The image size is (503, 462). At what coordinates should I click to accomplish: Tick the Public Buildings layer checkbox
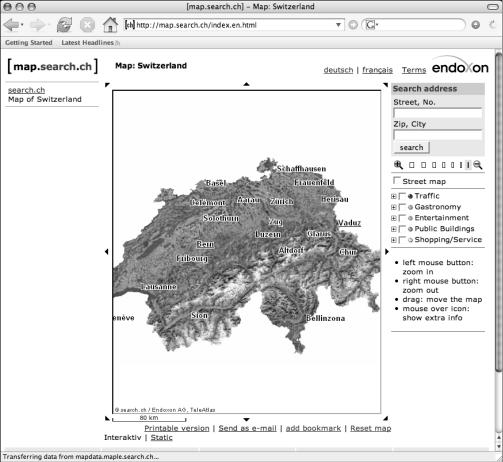pos(402,229)
